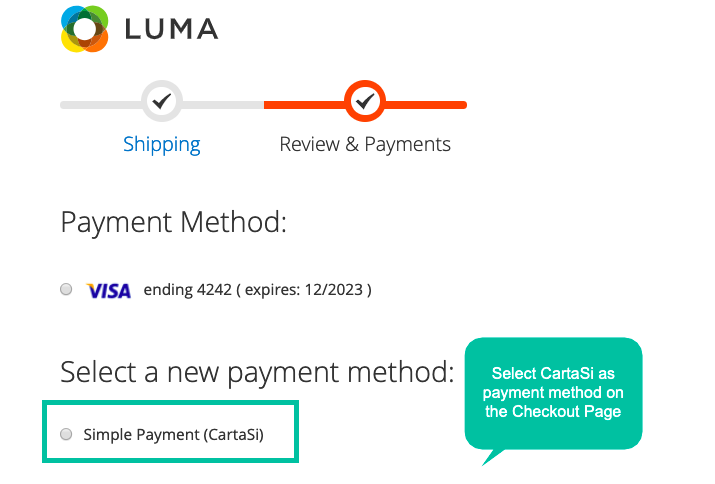
Task: Click the red bar after Review checkmark
Action: click(x=426, y=105)
